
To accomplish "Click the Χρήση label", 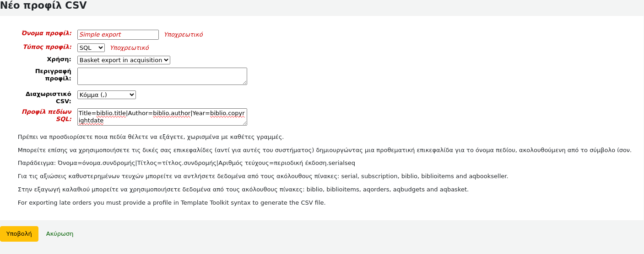I will coord(59,59).
